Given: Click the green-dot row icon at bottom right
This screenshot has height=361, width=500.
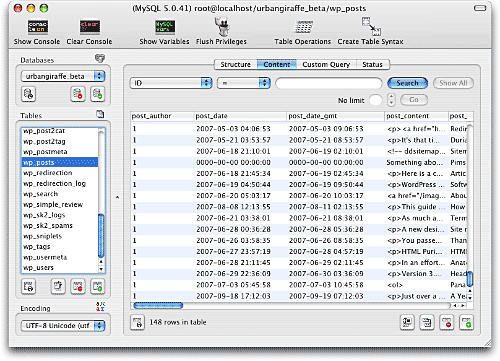Looking at the screenshot, I should [x=466, y=323].
